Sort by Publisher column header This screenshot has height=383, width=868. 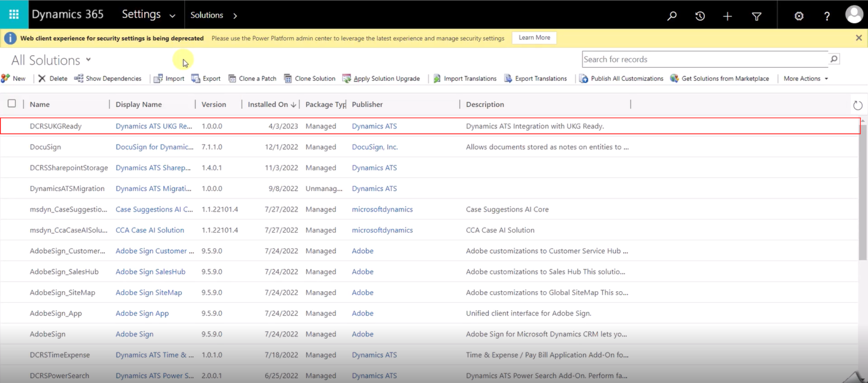[367, 104]
